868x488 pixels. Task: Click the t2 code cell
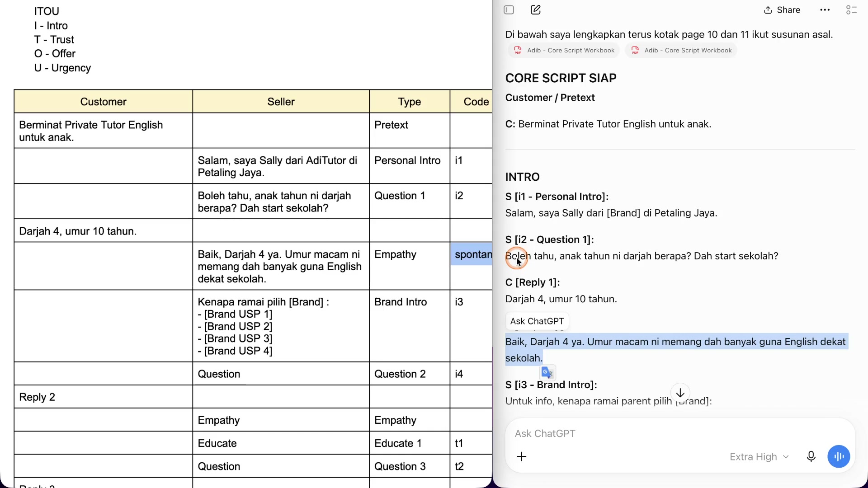pos(471,466)
